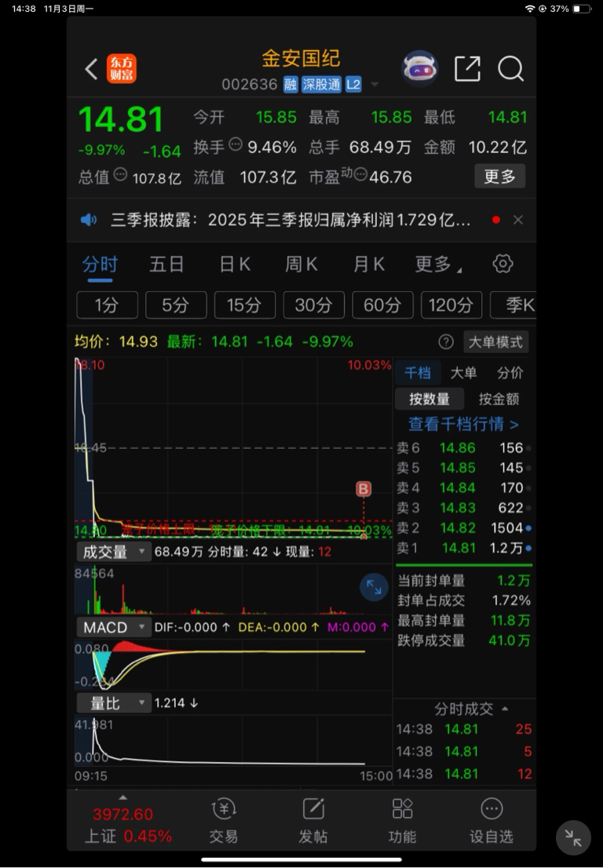Expand the 更多 chart period dropdown
Image resolution: width=603 pixels, height=868 pixels.
438,264
